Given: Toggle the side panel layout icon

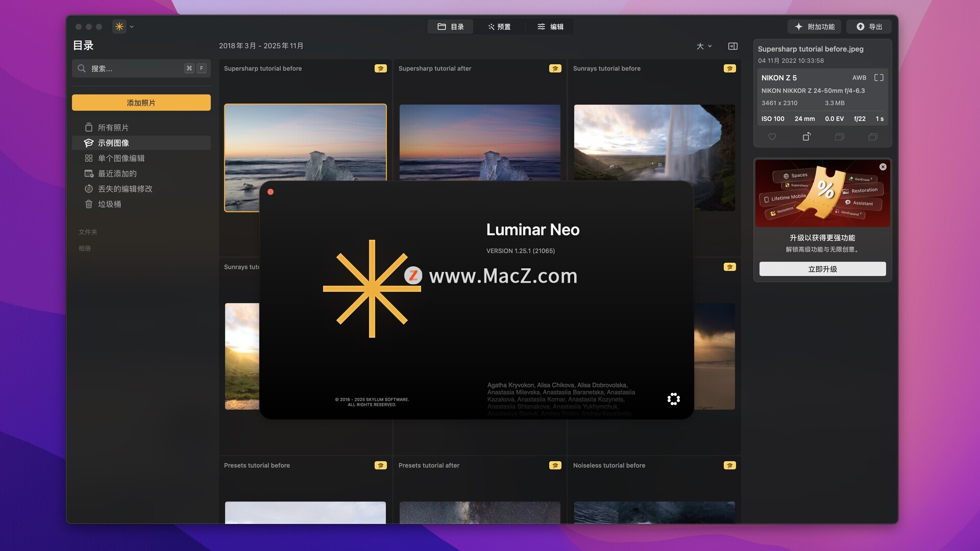Looking at the screenshot, I should click(732, 46).
